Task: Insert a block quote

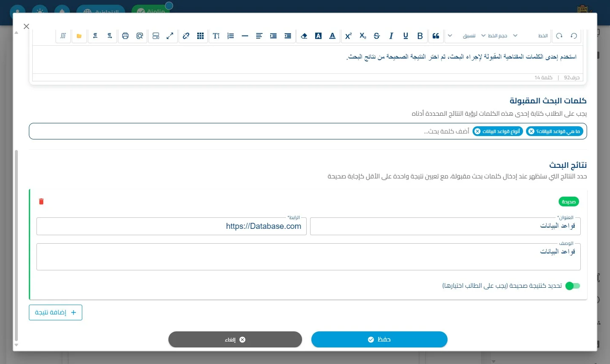Action: (x=436, y=36)
